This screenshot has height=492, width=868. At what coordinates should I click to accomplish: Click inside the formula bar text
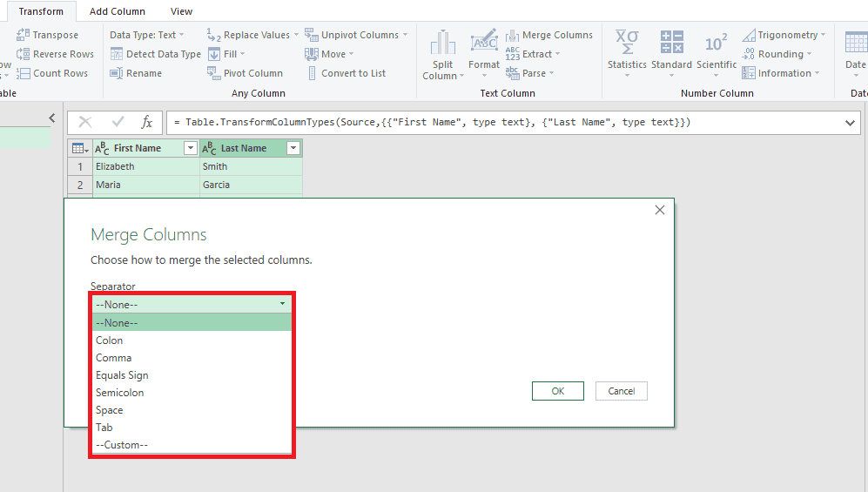[x=433, y=122]
